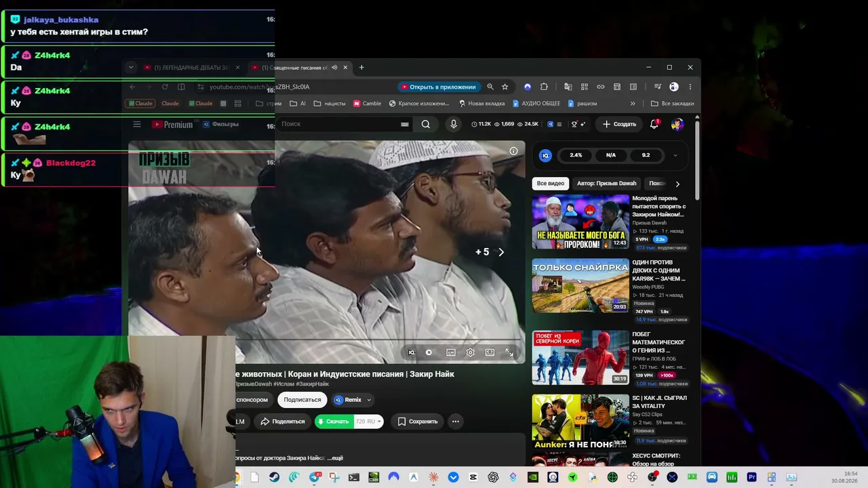
Task: Toggle subtitles on the video player
Action: (451, 352)
